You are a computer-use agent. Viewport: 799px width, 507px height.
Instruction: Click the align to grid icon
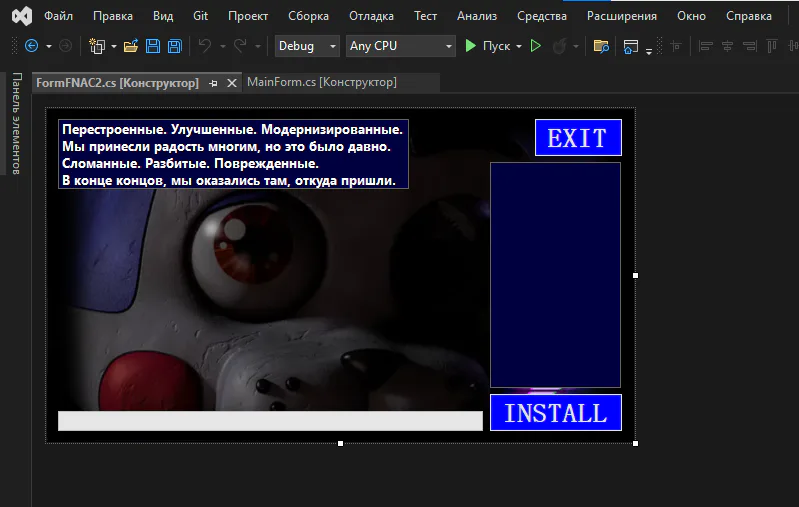(676, 46)
